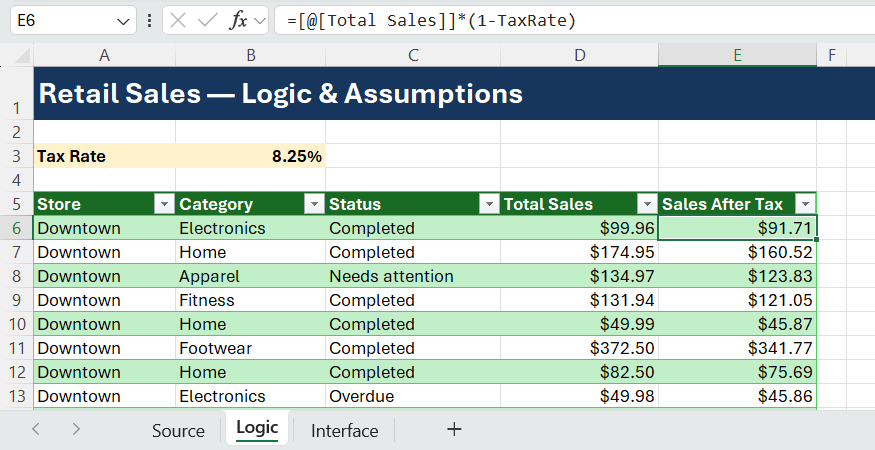Select the $99.96 total sales cell
This screenshot has height=450, width=875.
[580, 228]
